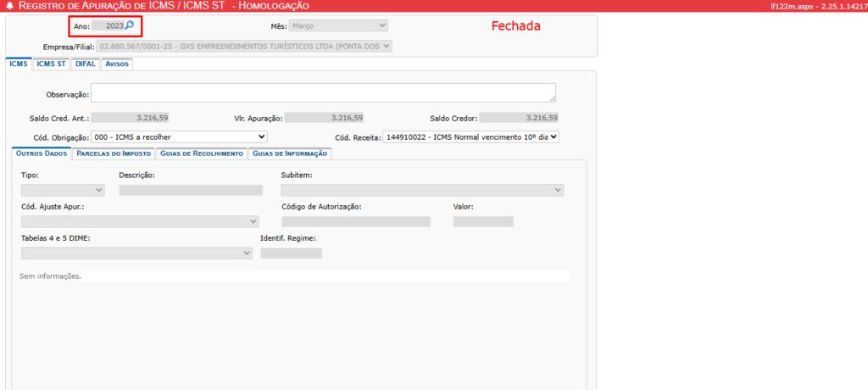
Task: Open the Empresa/Filial dropdown
Action: coord(245,46)
